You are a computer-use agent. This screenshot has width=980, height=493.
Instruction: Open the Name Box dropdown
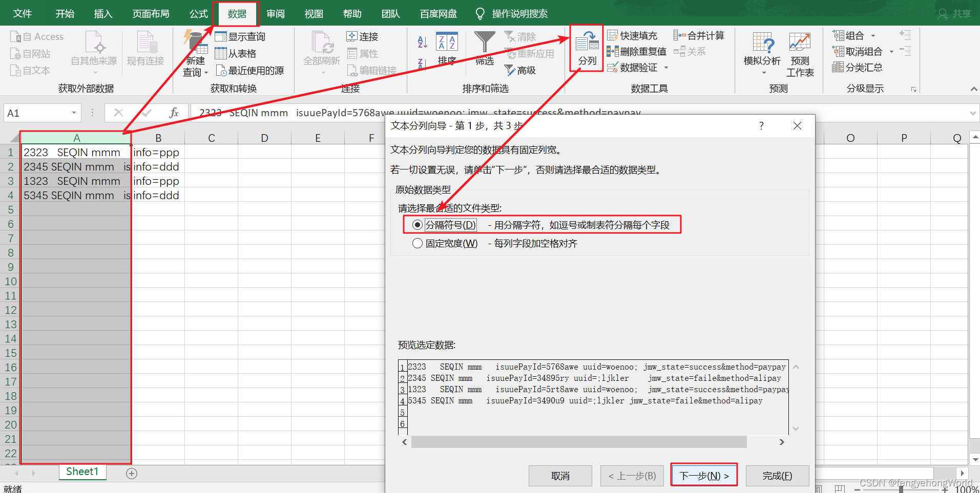point(74,113)
